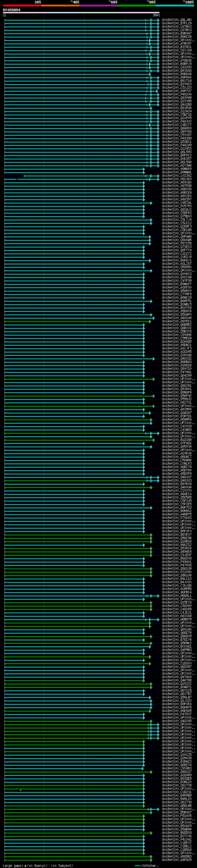
Task: Select entry UniRef100_B3TM23
Action: 177,84
